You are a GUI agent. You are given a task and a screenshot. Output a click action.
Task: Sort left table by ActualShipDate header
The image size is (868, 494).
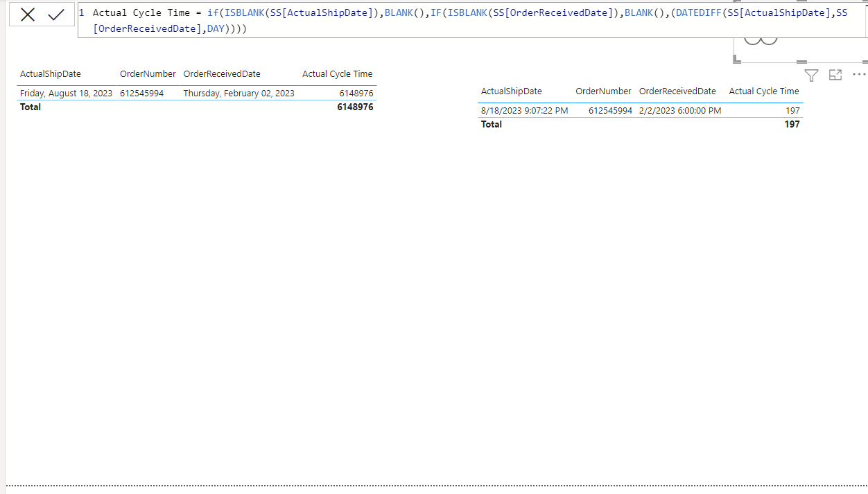coord(51,74)
